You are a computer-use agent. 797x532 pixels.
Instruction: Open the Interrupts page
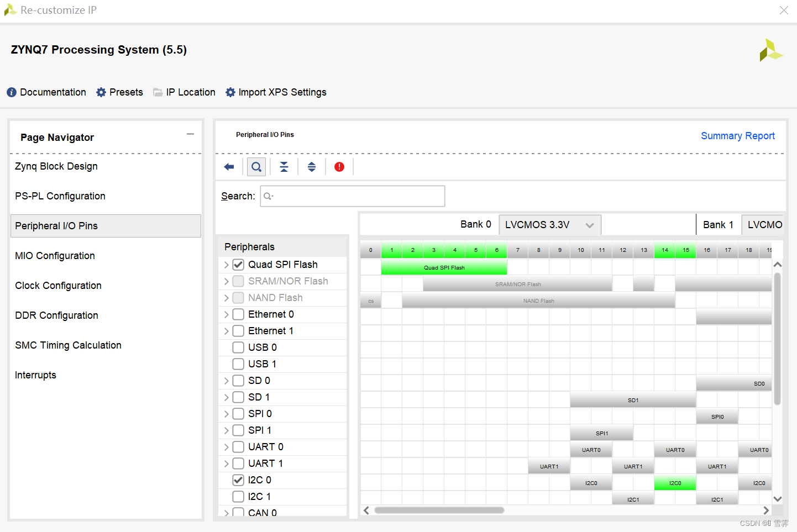click(x=106, y=375)
